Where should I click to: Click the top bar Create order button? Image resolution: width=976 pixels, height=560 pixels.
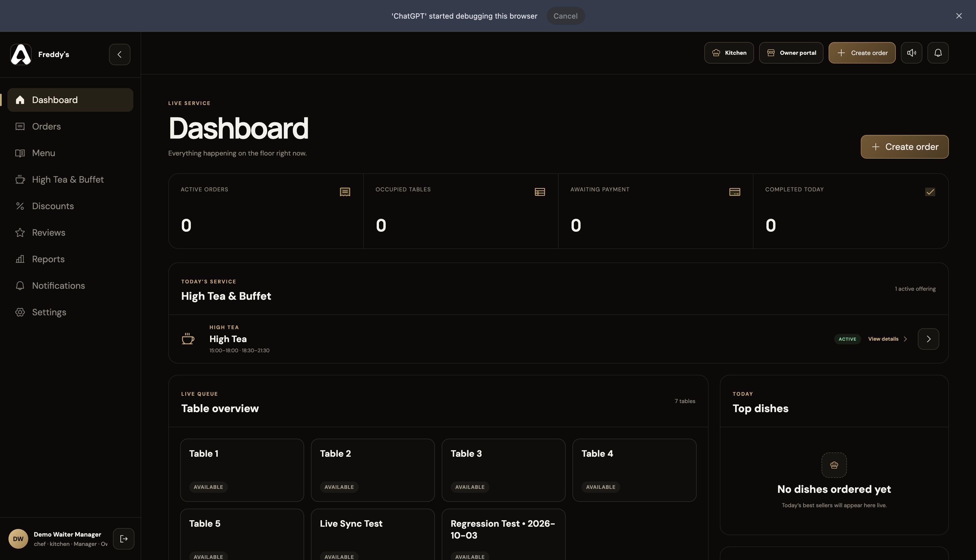click(x=862, y=53)
